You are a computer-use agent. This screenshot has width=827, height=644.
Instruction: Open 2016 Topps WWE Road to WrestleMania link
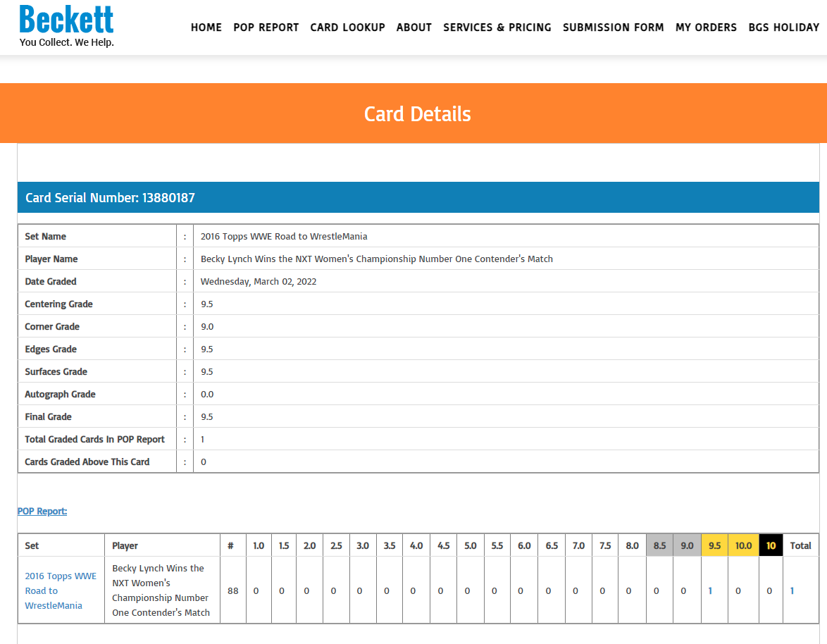pyautogui.click(x=61, y=590)
